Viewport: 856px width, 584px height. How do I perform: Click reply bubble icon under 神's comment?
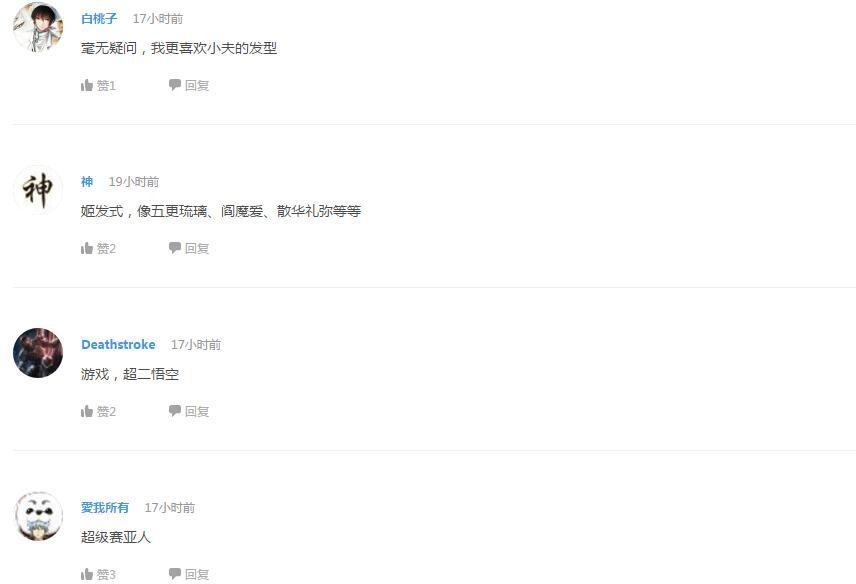click(175, 248)
